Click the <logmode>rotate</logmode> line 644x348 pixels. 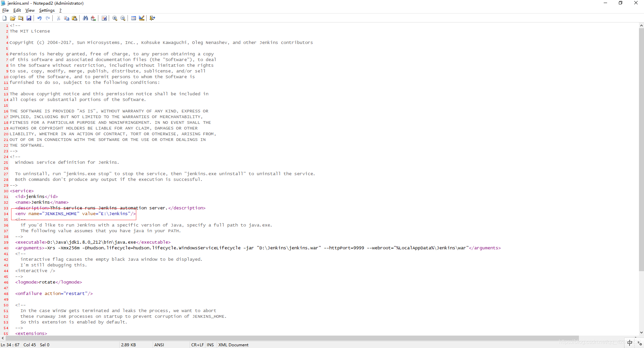coord(49,282)
